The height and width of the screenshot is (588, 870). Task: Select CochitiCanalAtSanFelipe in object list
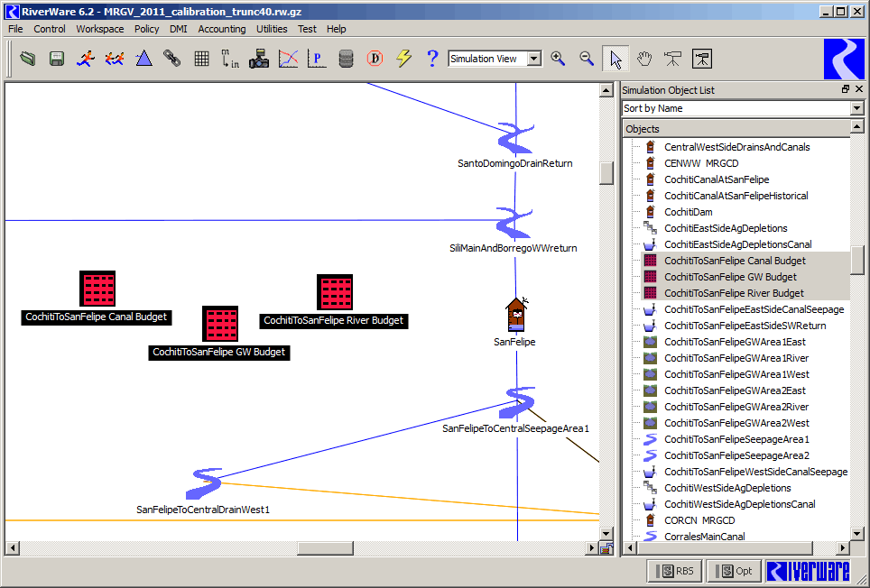pyautogui.click(x=717, y=179)
